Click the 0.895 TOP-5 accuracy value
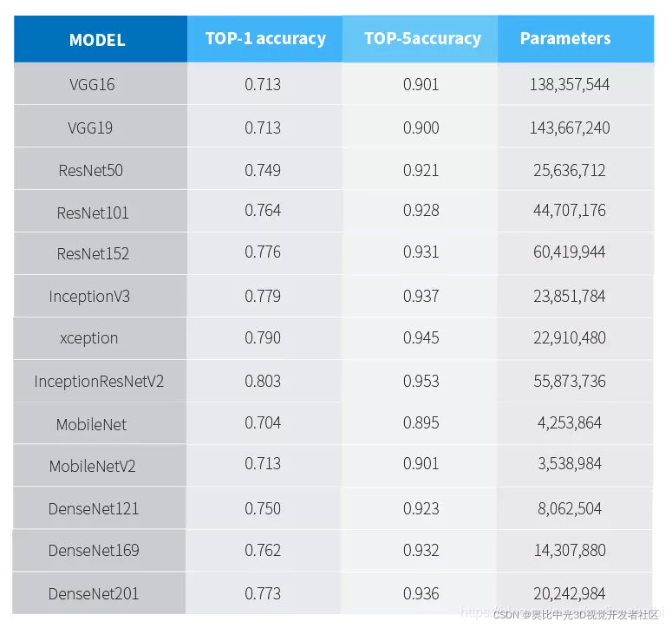672x628 pixels. (x=421, y=423)
